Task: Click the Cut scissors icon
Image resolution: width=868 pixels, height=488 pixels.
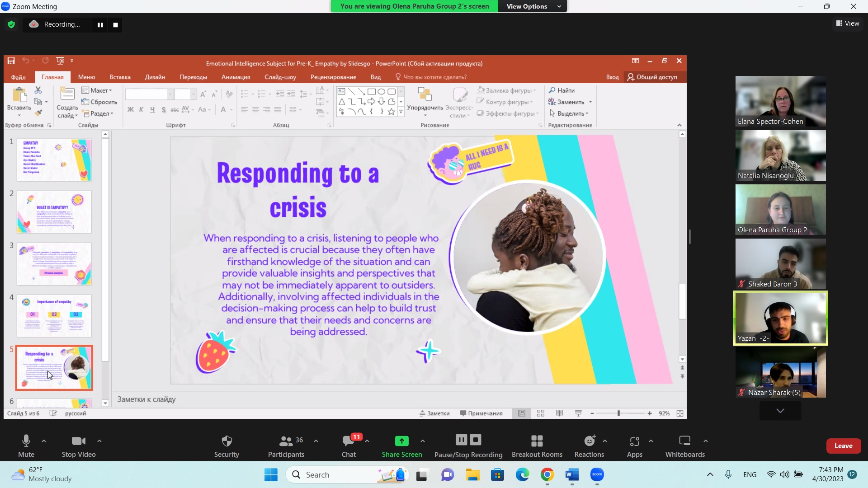Action: 38,90
